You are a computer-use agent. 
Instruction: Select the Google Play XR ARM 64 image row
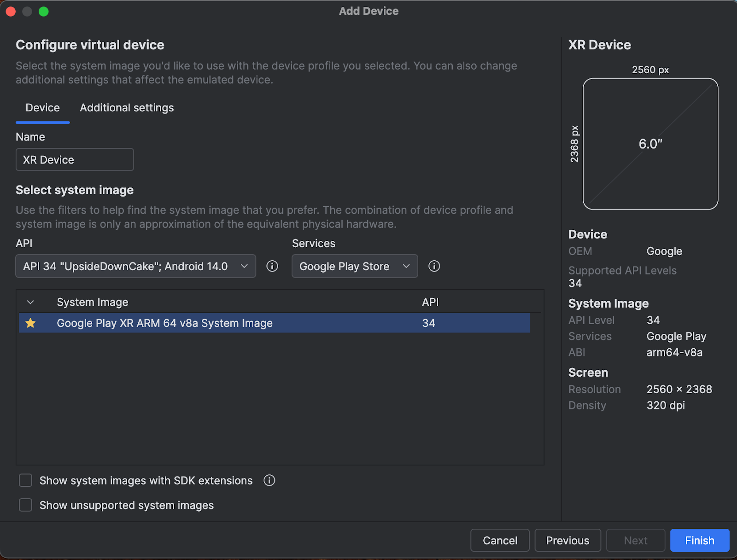click(x=274, y=323)
